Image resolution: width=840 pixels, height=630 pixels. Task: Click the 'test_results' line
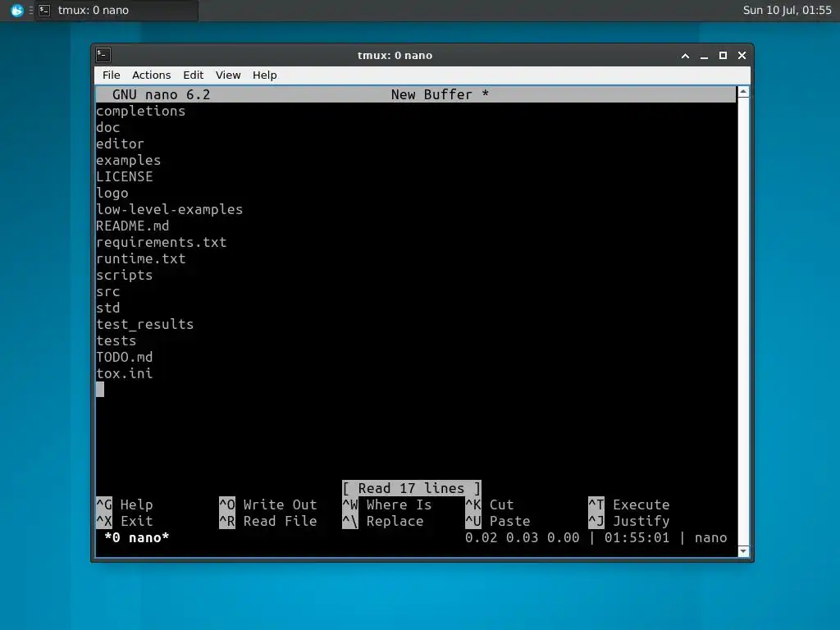(144, 325)
